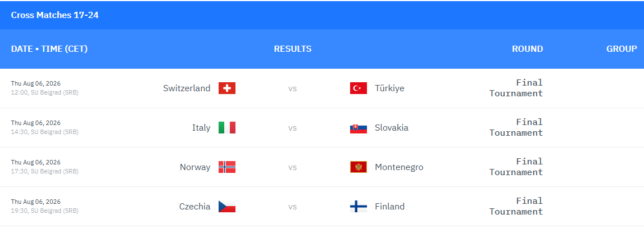
Task: Click the Finland flag icon
Action: (358, 207)
